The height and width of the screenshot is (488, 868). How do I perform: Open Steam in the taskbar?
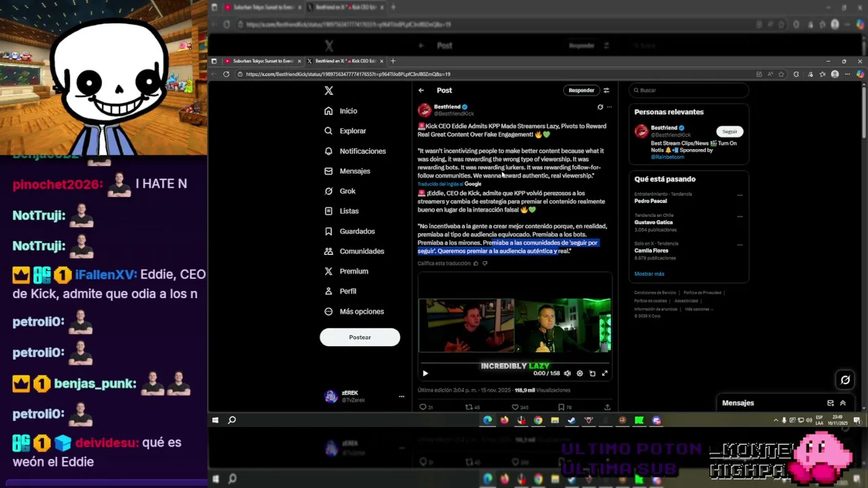(572, 420)
